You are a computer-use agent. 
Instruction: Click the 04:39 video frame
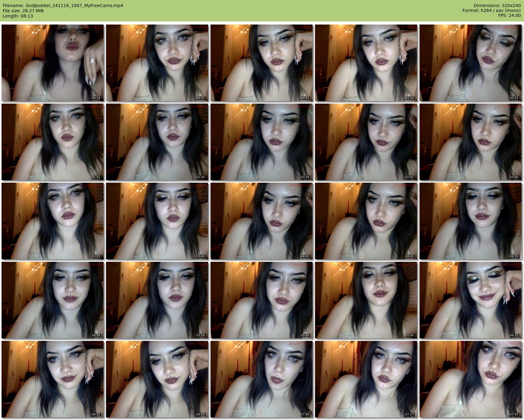[x=470, y=221]
